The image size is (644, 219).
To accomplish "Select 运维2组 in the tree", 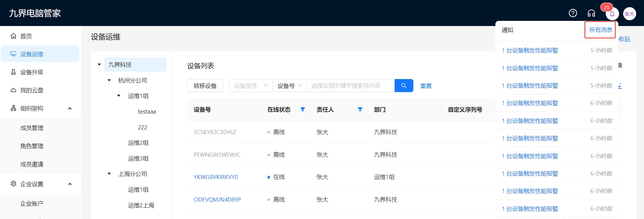I will click(138, 143).
